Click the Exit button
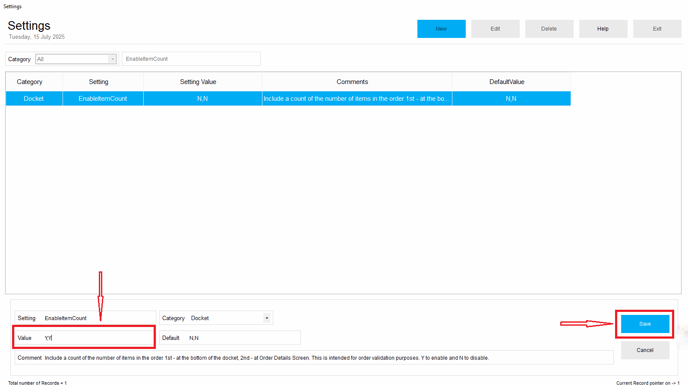The width and height of the screenshot is (688, 386). click(x=657, y=29)
